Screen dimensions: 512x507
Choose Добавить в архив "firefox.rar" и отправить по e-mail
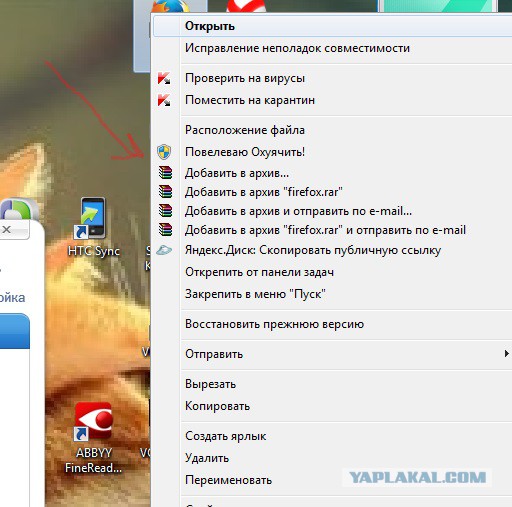333,230
